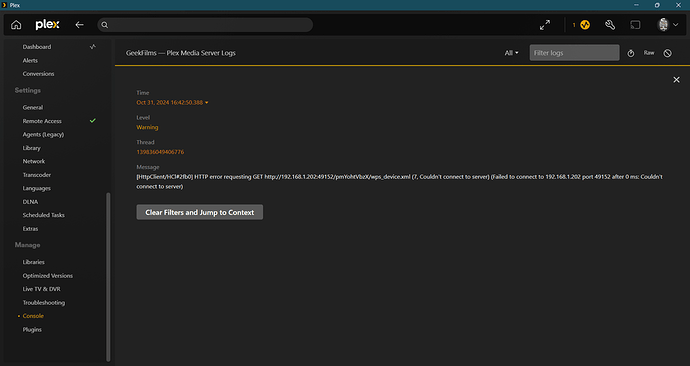Clear logs with the circle-slash icon
Image resolution: width=690 pixels, height=366 pixels.
668,53
